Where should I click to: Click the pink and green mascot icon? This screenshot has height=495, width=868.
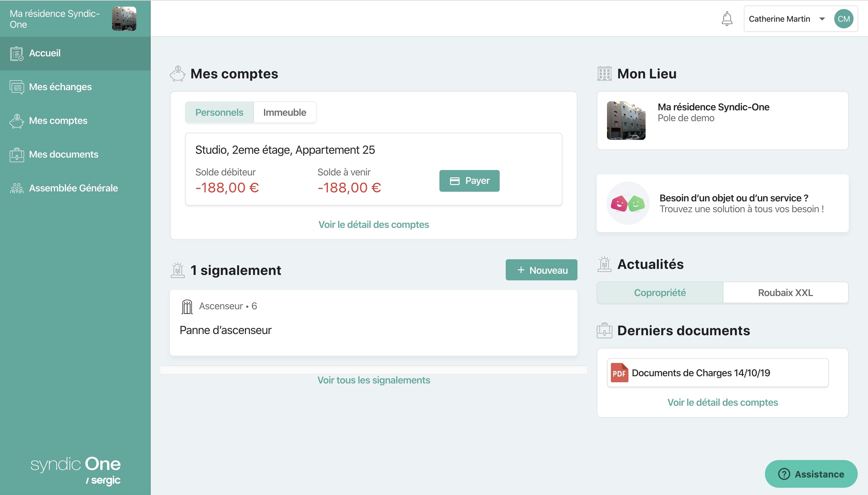click(x=628, y=203)
